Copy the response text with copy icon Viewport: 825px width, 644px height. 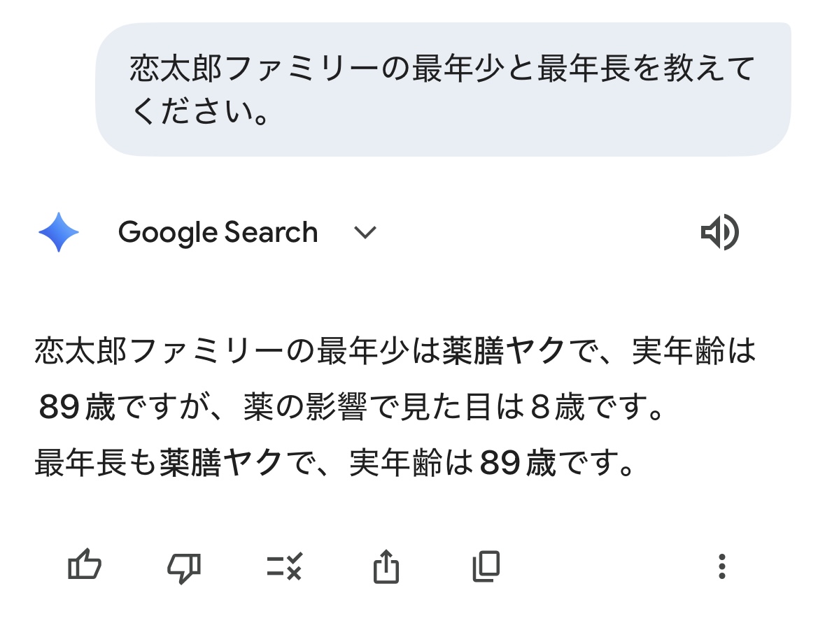point(486,566)
